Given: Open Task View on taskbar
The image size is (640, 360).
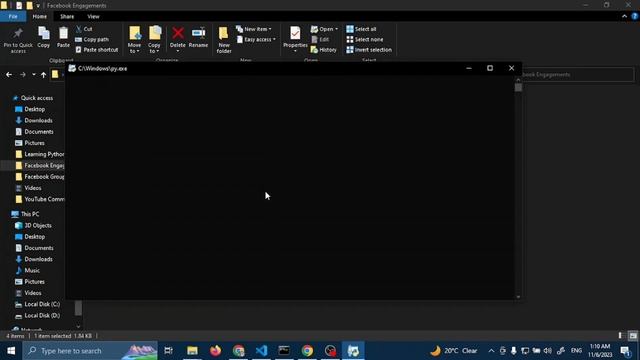Looking at the screenshot, I should (168, 351).
